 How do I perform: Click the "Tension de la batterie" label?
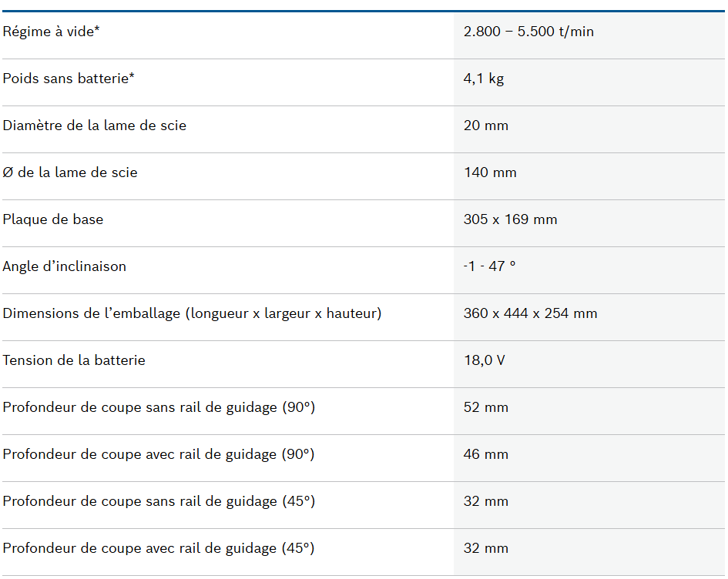click(x=74, y=360)
